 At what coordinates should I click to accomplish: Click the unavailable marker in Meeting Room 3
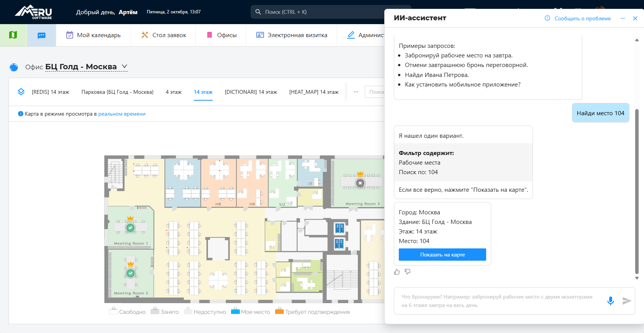coord(360,183)
